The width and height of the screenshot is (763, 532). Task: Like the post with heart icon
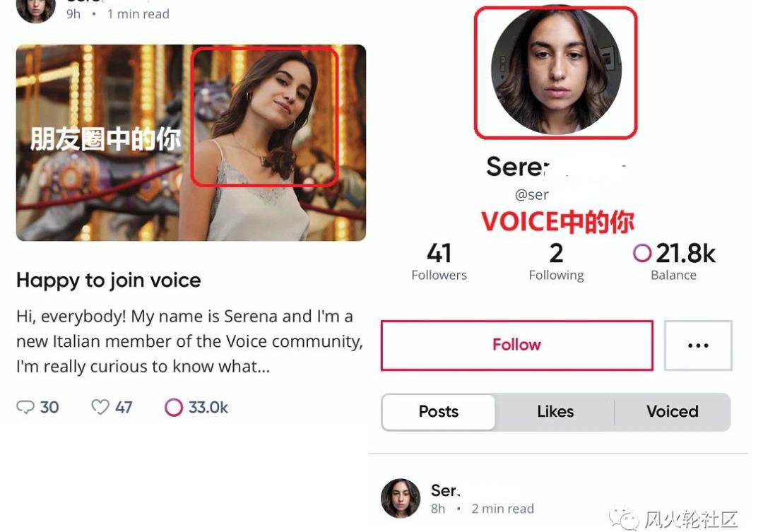[x=100, y=408]
